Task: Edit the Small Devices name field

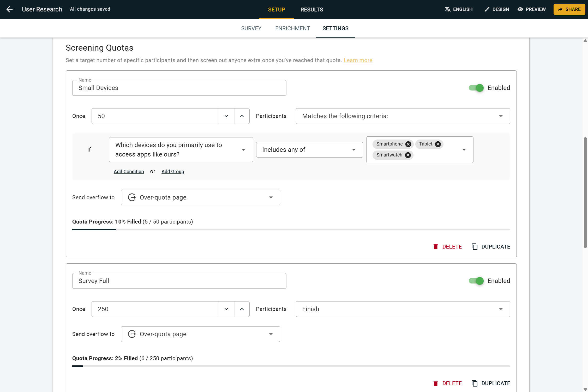Action: coord(179,88)
